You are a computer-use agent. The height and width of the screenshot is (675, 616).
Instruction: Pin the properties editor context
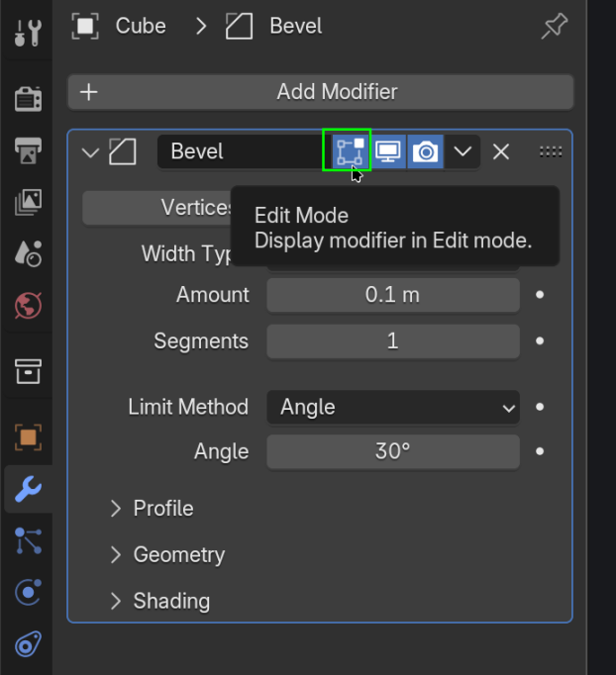[554, 26]
